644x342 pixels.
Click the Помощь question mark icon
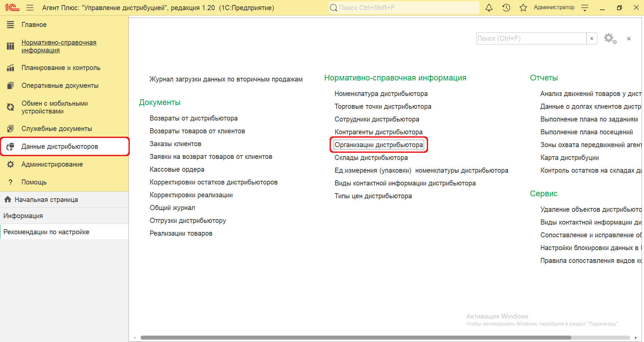(10, 182)
